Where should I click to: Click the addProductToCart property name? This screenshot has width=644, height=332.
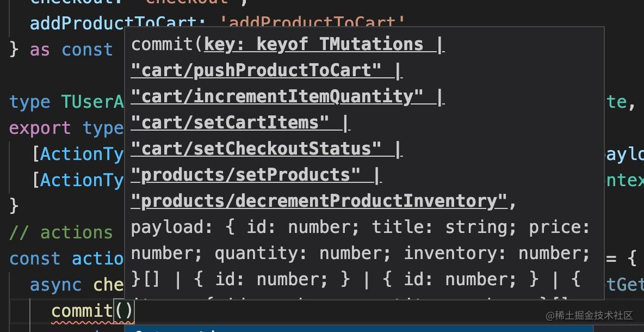(76, 23)
